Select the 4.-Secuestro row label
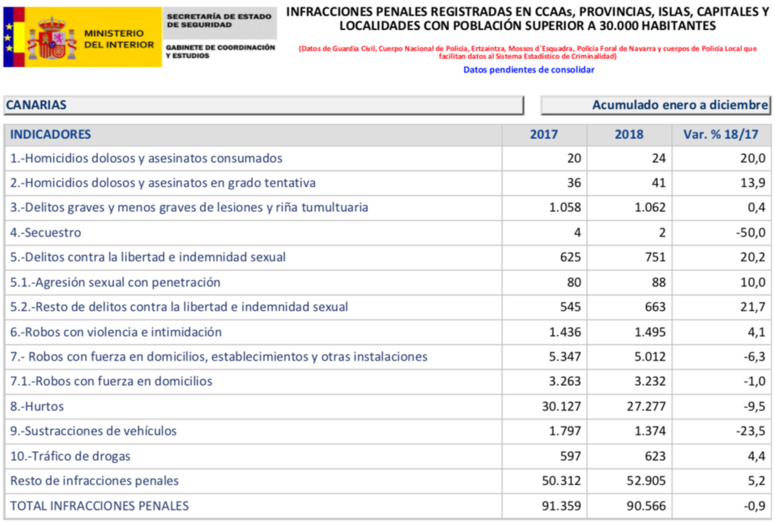The image size is (775, 523). click(x=46, y=233)
